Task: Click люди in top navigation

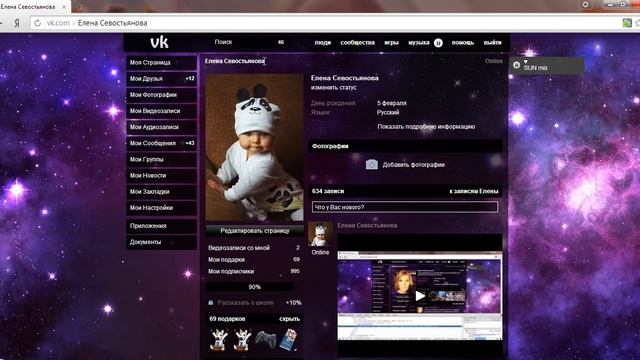Action: point(322,42)
